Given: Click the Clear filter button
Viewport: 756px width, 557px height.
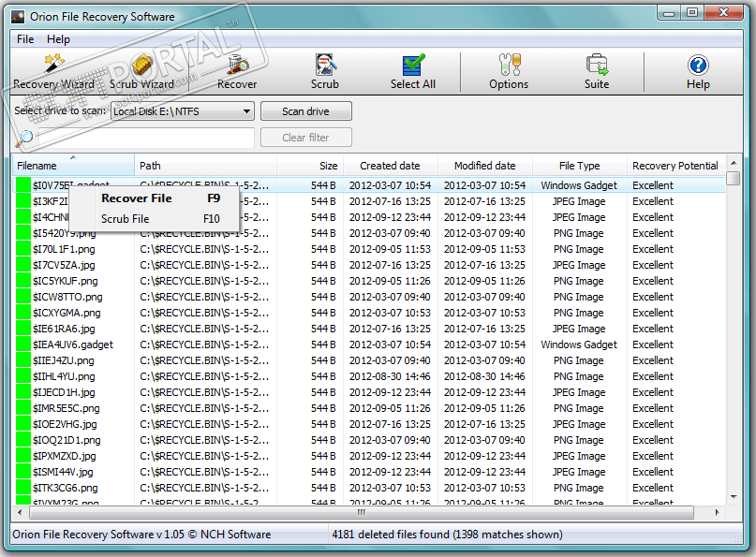Looking at the screenshot, I should point(305,138).
